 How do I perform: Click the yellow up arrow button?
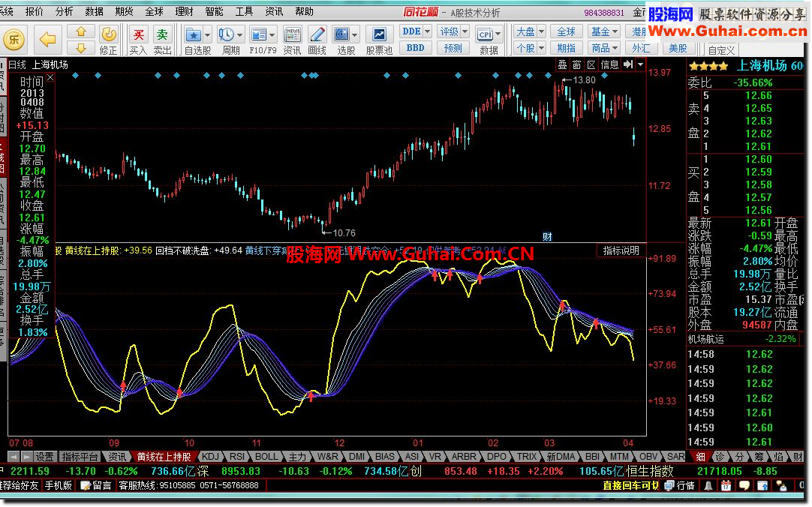coord(81,32)
